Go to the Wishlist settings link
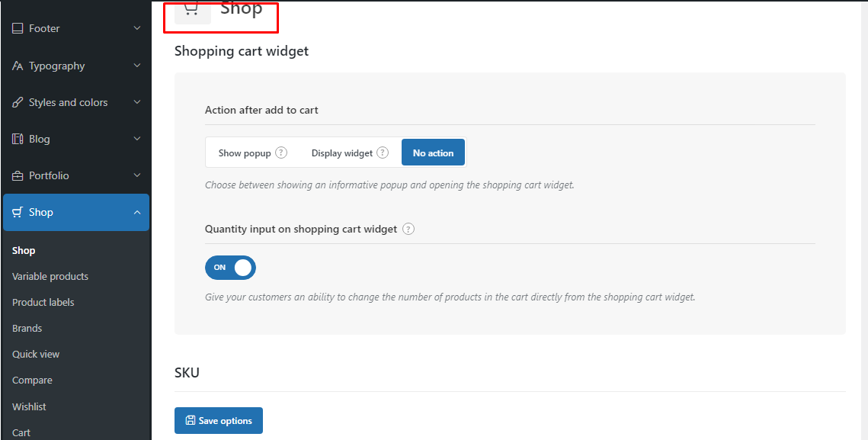Viewport: 868px width, 440px height. (29, 406)
